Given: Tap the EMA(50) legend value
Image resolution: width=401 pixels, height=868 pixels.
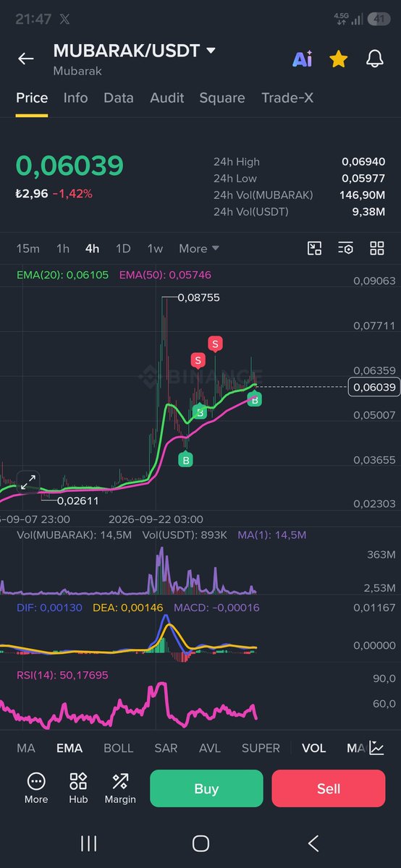Looking at the screenshot, I should 165,275.
